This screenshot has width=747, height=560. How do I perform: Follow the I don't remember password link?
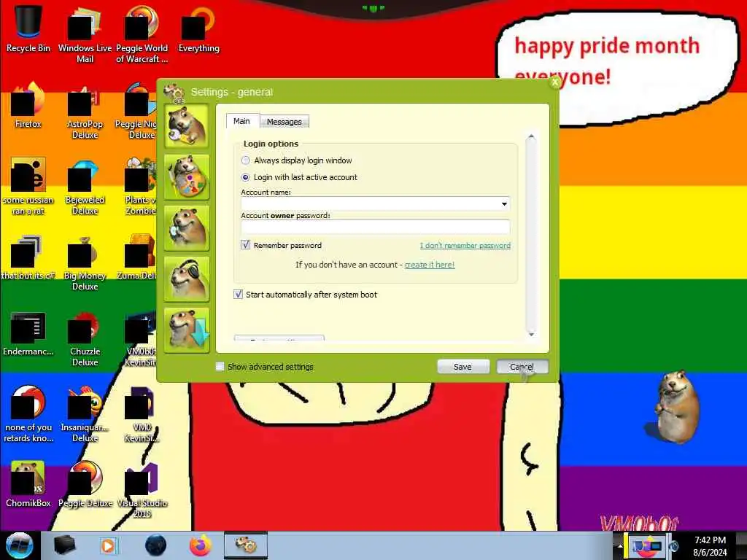[x=465, y=245]
